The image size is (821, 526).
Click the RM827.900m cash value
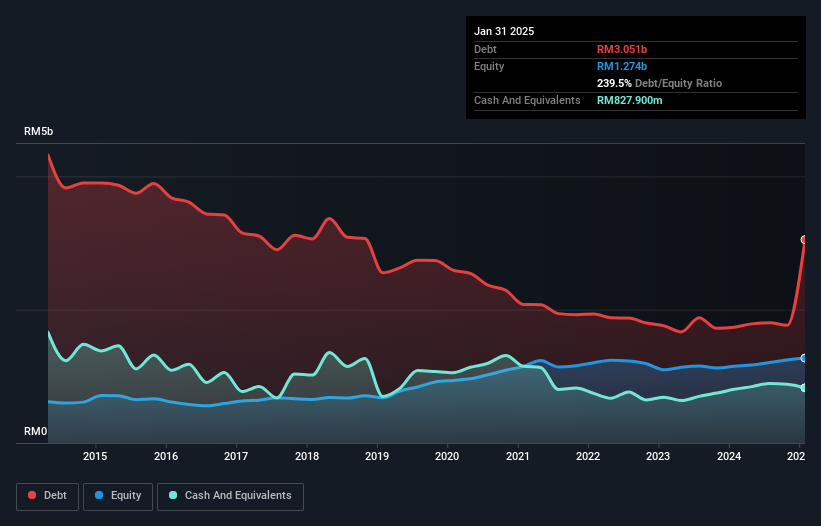[x=629, y=100]
